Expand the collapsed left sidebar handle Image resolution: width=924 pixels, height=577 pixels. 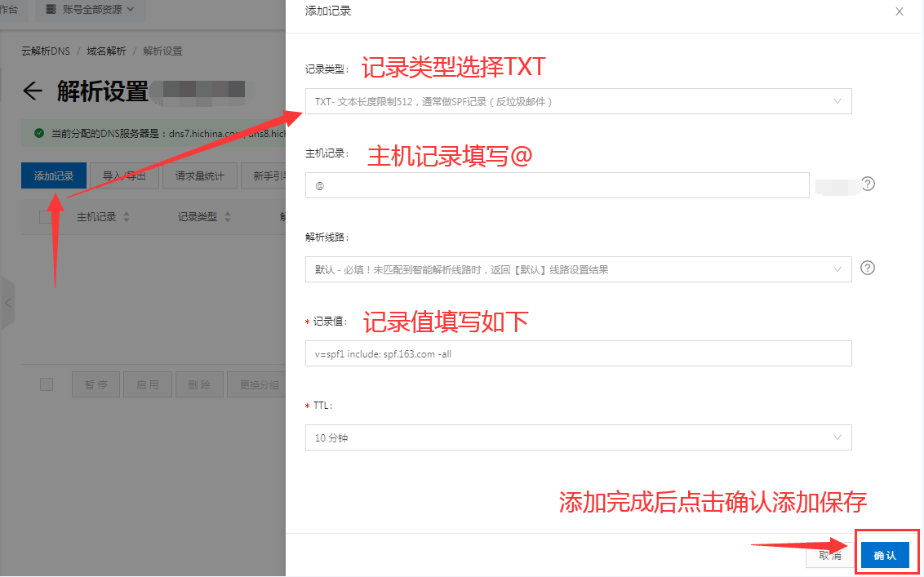(8, 303)
